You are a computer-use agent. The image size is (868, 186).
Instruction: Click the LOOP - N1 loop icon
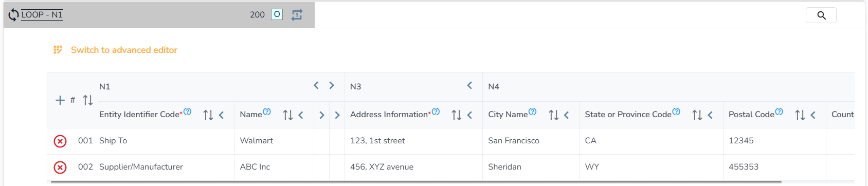13,15
